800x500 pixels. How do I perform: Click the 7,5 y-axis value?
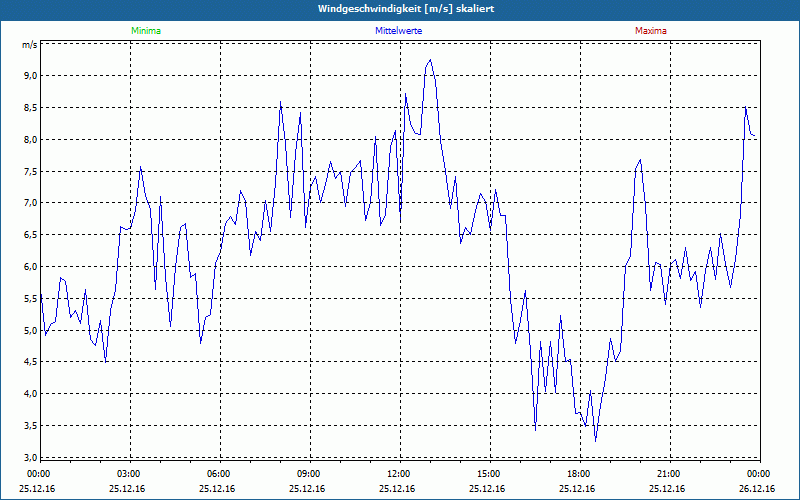pos(31,171)
